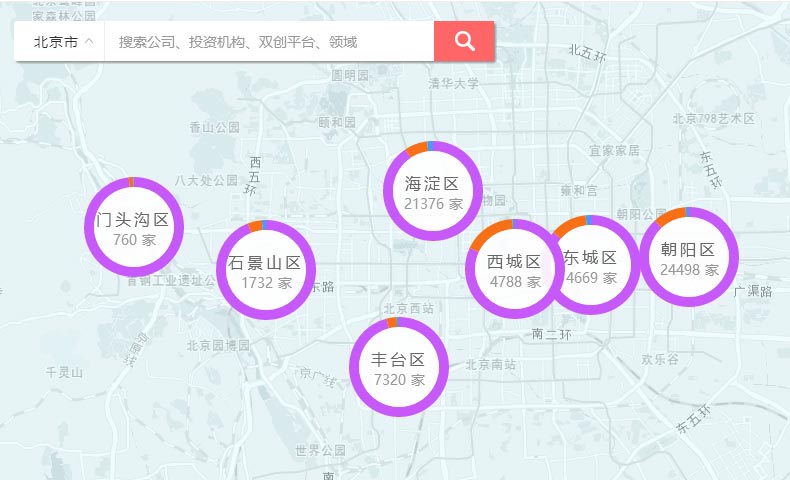
Task: Click the 北京南站 map label
Action: (490, 365)
